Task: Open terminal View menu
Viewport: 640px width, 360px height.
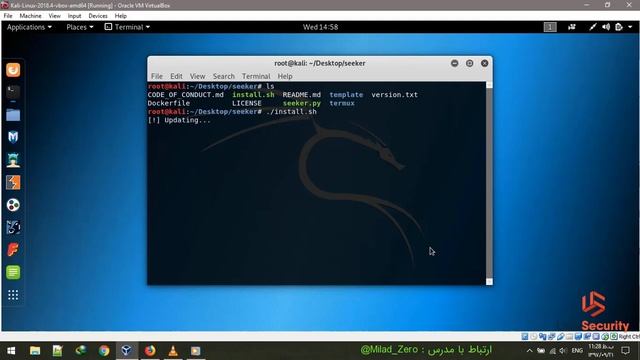Action: [x=198, y=76]
